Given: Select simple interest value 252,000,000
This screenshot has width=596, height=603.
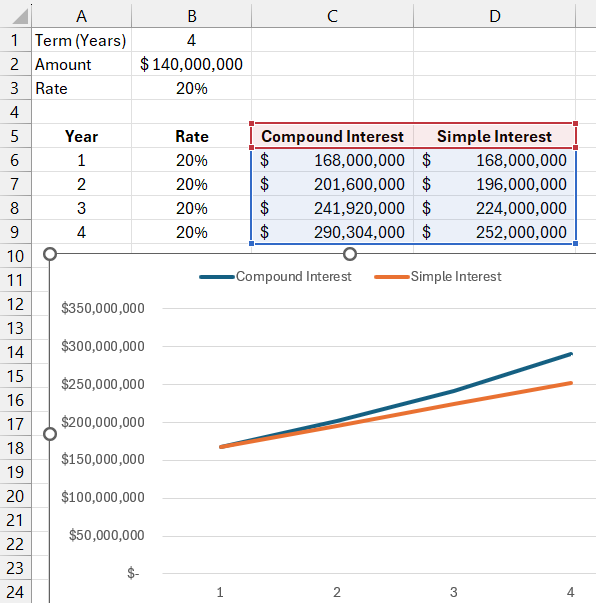Looking at the screenshot, I should pyautogui.click(x=494, y=232).
